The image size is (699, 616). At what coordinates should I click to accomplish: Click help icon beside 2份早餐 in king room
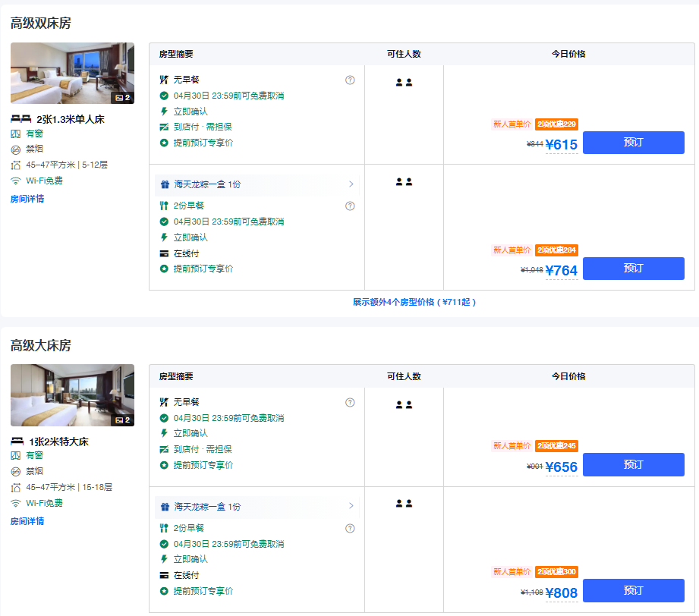[350, 528]
